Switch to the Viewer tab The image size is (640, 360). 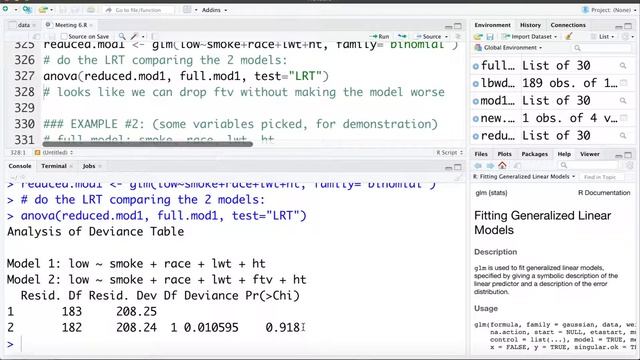tap(590, 154)
